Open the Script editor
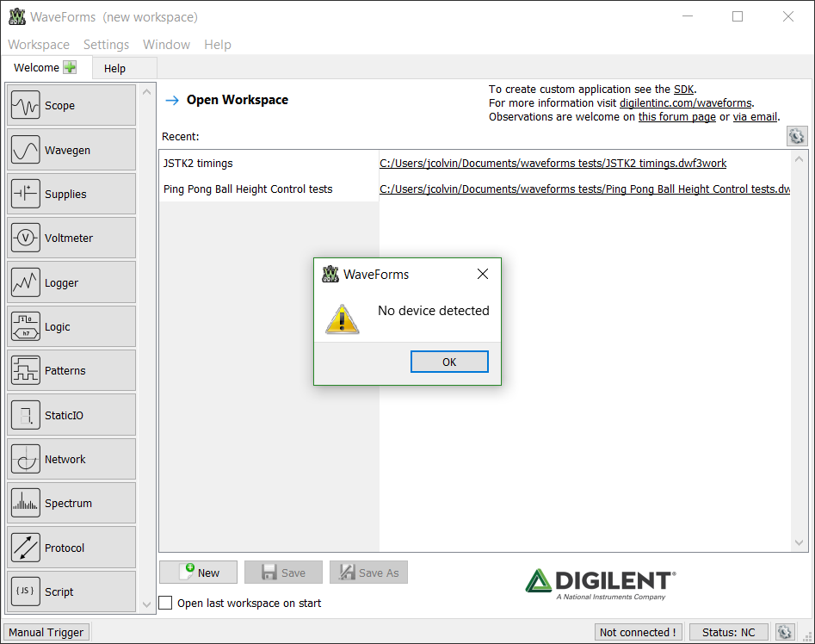The height and width of the screenshot is (644, 815). 71,591
